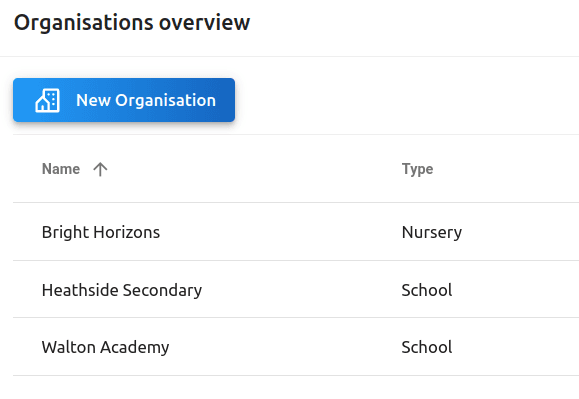Select the word 'Academy' in last row
Viewport: 579px width, 399px height.
click(x=135, y=348)
